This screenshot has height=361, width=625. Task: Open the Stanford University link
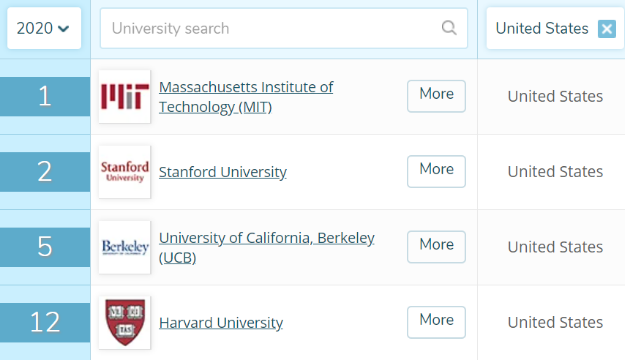[x=223, y=172]
